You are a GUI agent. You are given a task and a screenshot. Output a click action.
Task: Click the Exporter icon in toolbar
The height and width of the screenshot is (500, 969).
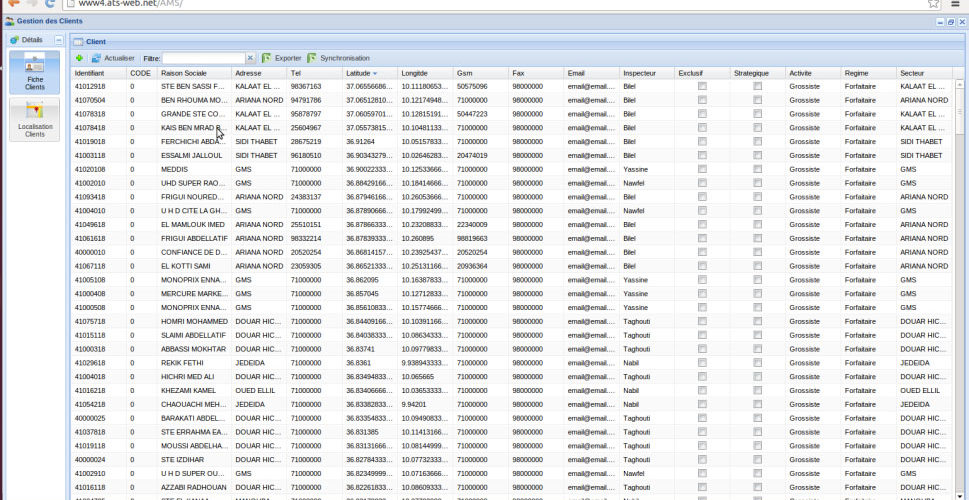click(x=266, y=58)
